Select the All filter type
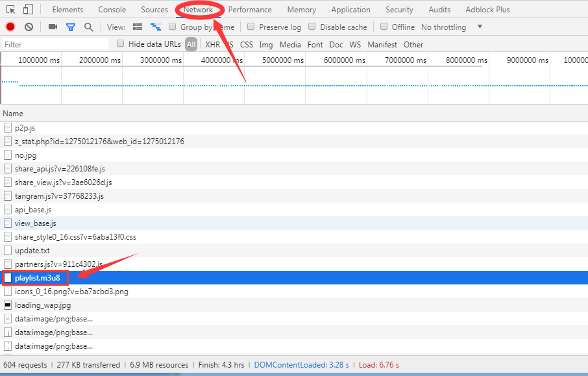Image resolution: width=588 pixels, height=376 pixels. [x=191, y=45]
